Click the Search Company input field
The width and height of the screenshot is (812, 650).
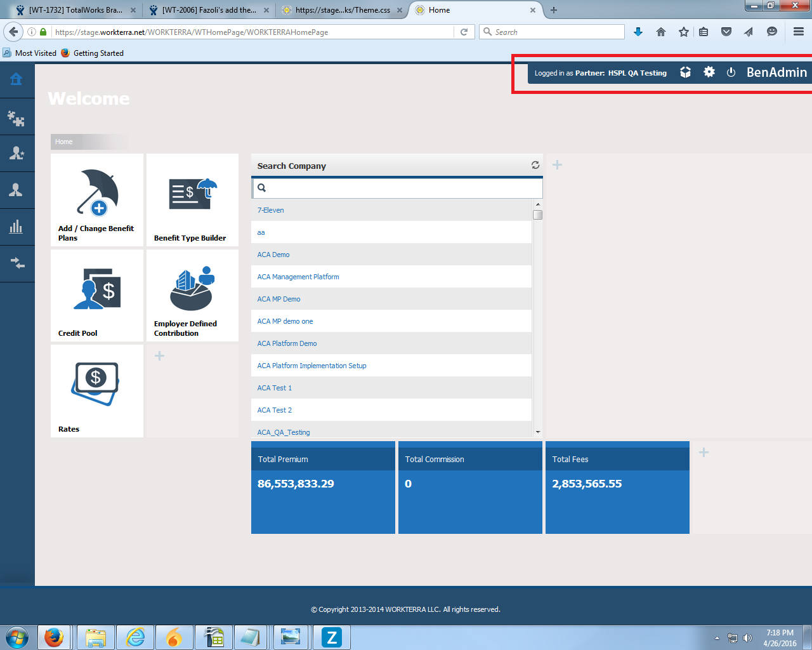397,188
